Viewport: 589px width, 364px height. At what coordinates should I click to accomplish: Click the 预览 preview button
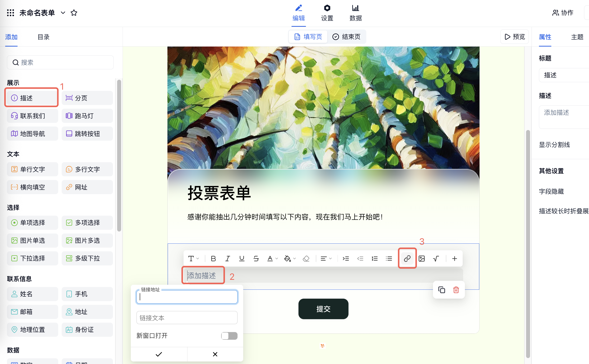point(514,37)
